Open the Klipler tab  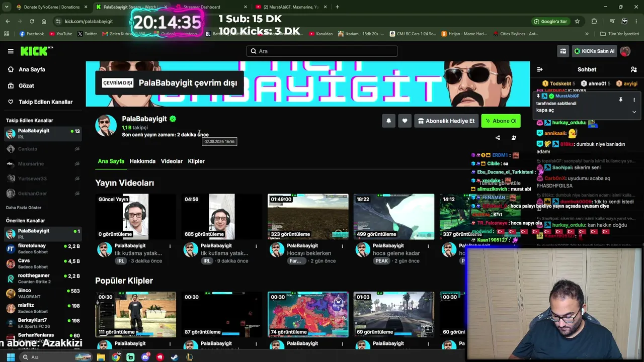pyautogui.click(x=196, y=161)
